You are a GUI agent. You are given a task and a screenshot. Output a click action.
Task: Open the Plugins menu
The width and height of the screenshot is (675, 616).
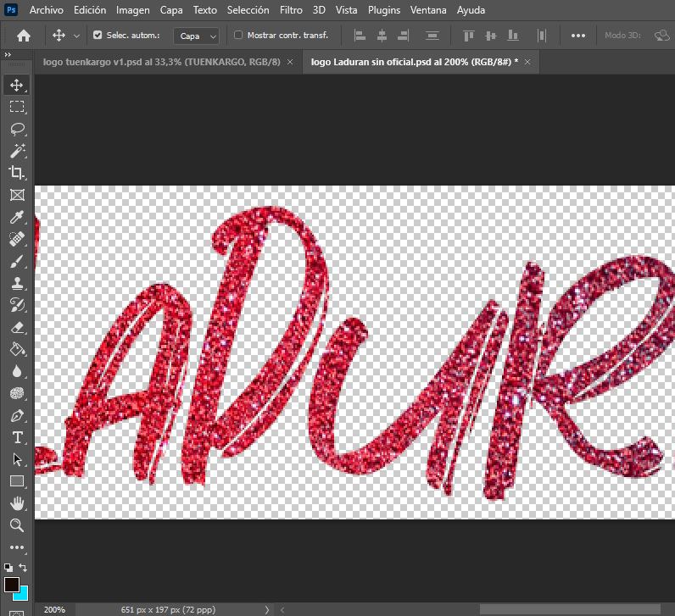[384, 10]
